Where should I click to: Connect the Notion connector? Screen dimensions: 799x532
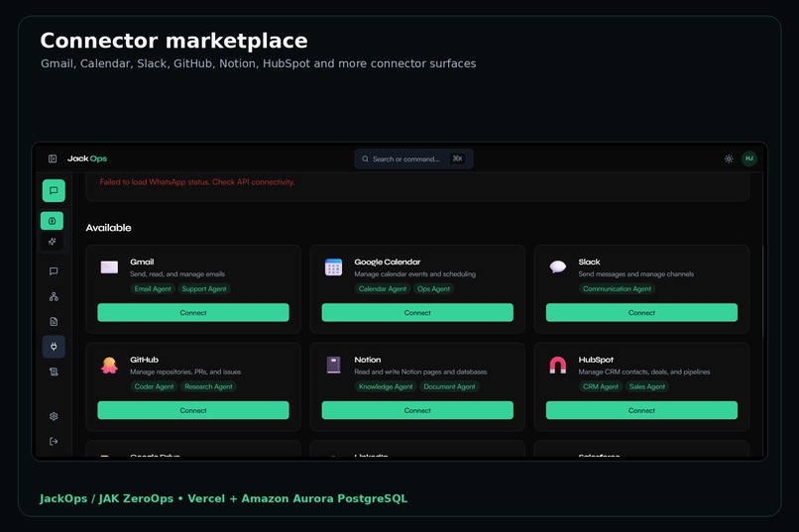[417, 410]
